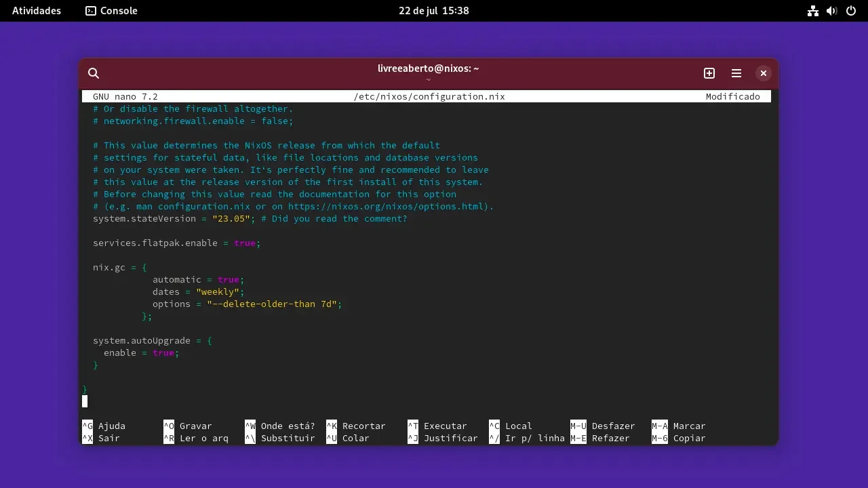Click the ^O Gravar shortcut
The height and width of the screenshot is (488, 868).
click(188, 426)
